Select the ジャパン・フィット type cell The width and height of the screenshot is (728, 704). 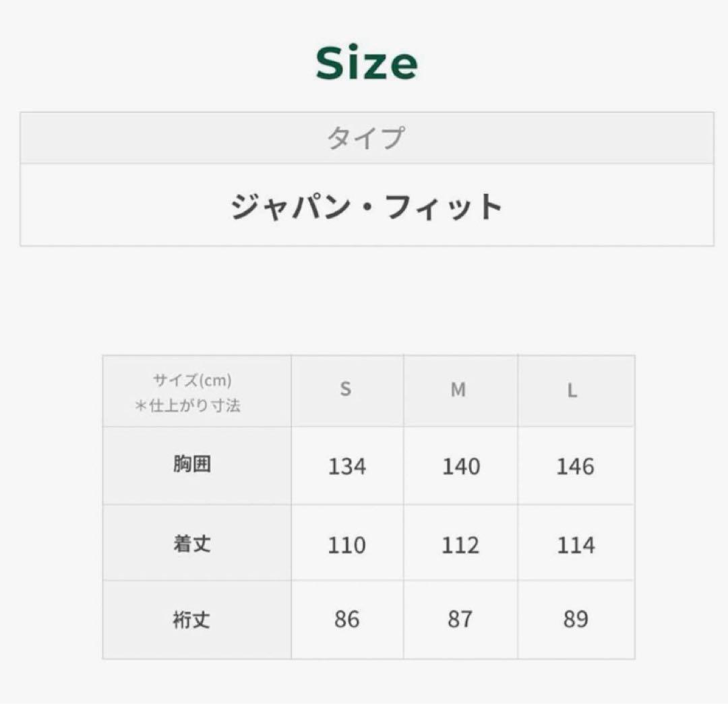click(366, 206)
